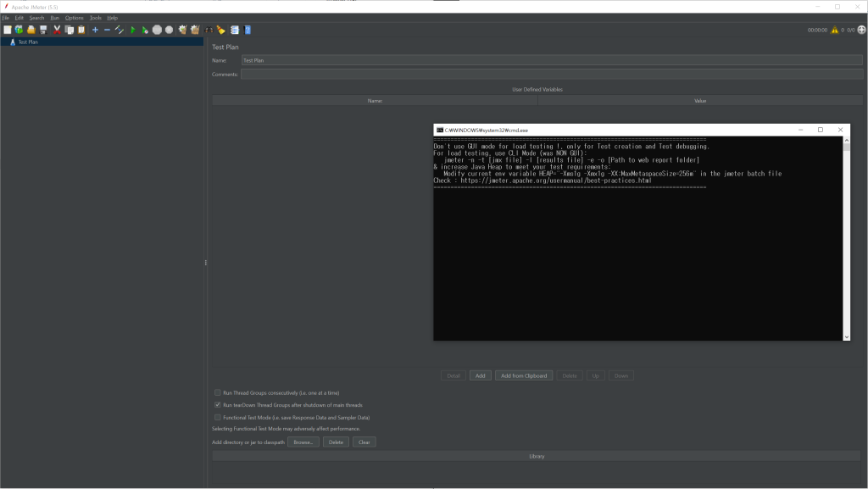The height and width of the screenshot is (489, 868).
Task: Enable Run Thread Groups consecutively checkbox
Action: tap(218, 392)
